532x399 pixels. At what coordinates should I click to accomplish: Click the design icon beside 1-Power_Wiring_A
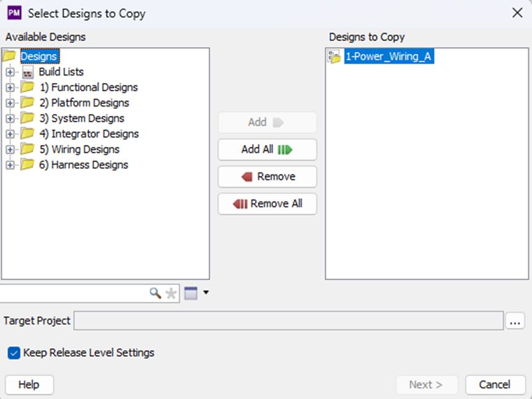coord(333,56)
